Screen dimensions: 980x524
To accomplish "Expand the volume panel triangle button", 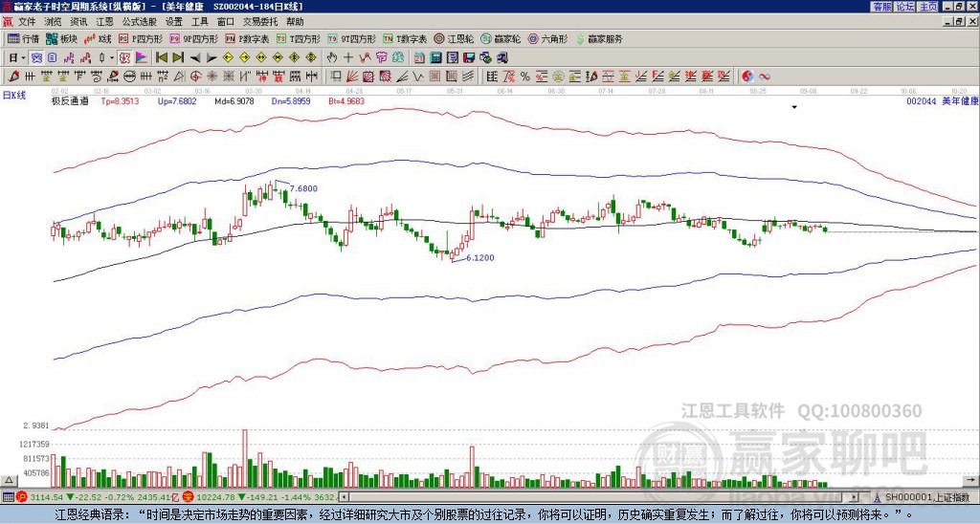I will point(9,480).
